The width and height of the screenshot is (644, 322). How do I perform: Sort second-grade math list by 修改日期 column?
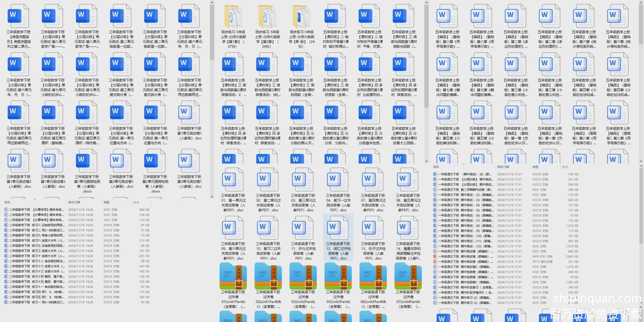pos(74,202)
